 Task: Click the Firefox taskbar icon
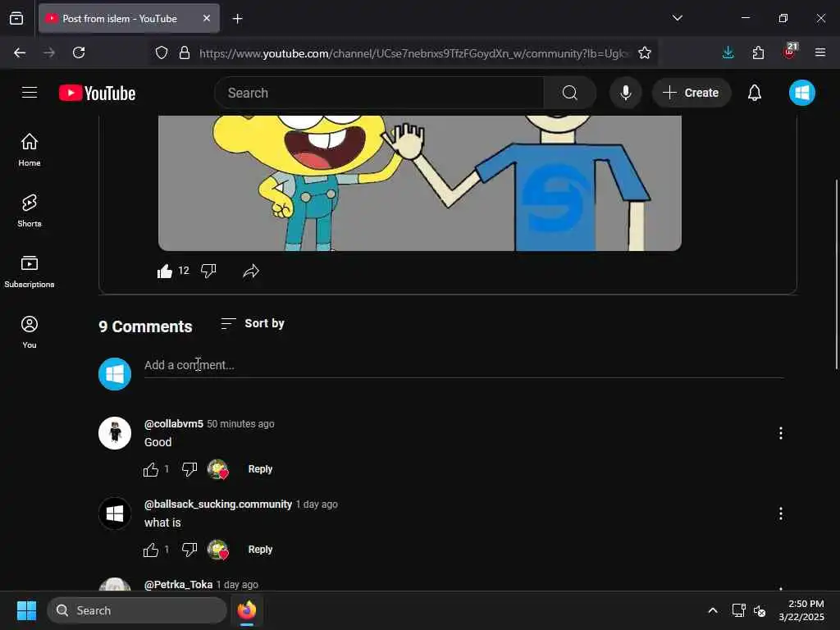(x=247, y=610)
